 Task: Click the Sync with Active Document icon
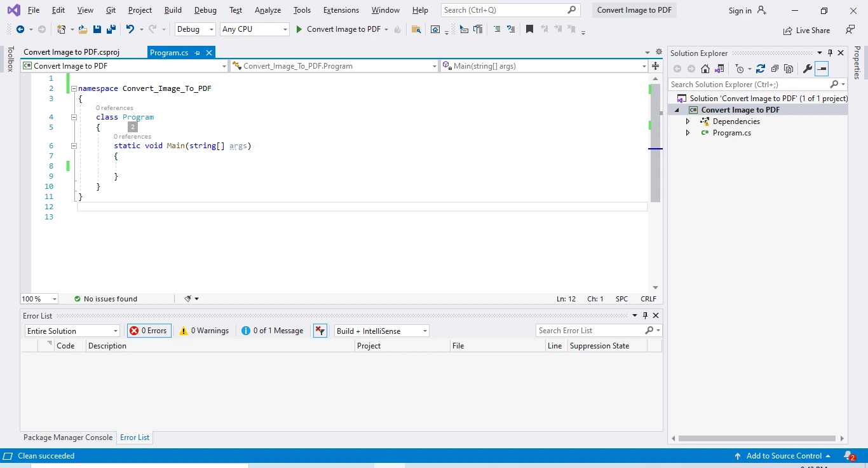click(760, 69)
